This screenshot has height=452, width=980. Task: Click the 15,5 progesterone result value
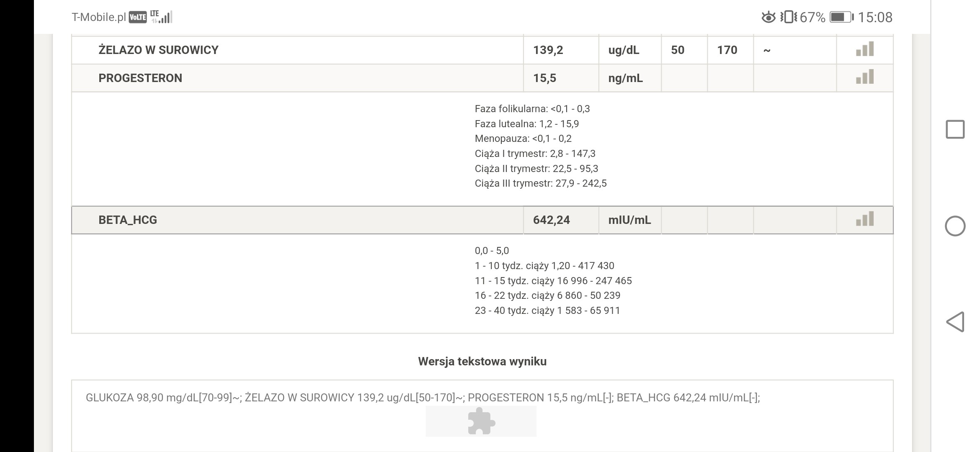pyautogui.click(x=544, y=78)
